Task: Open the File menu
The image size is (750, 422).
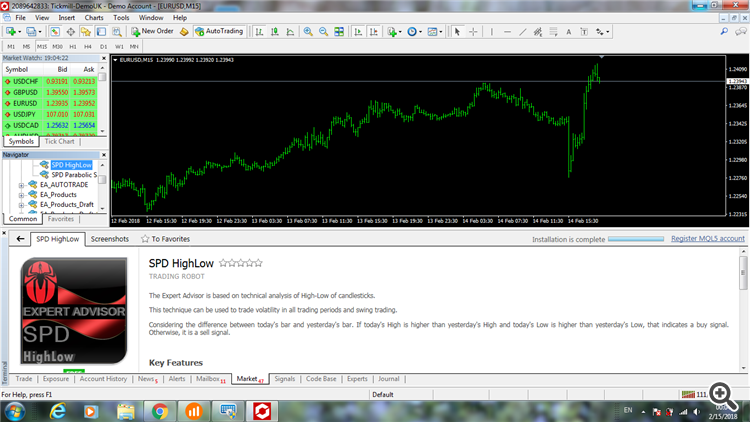Action: coord(21,18)
